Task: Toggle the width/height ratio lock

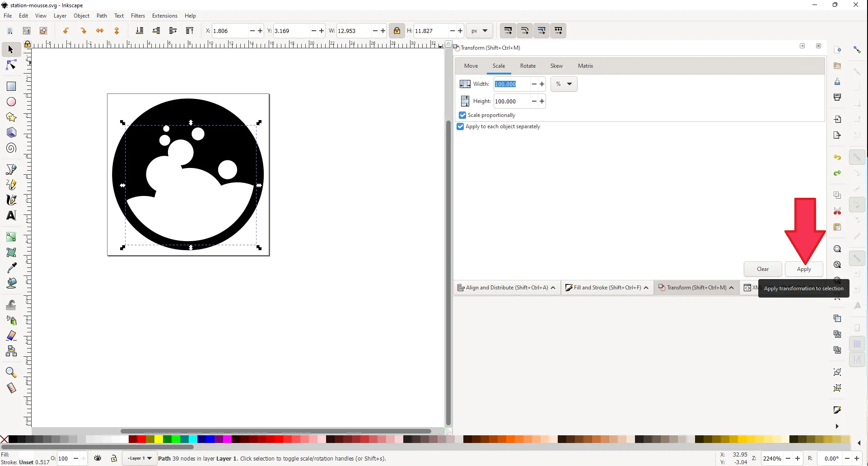Action: coord(397,31)
